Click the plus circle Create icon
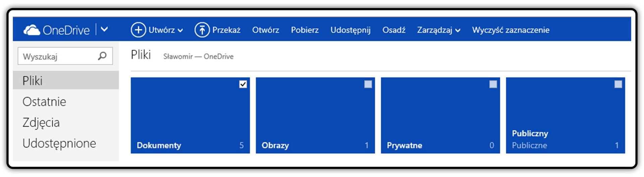Screen dimensions: 644x177 pos(138,30)
